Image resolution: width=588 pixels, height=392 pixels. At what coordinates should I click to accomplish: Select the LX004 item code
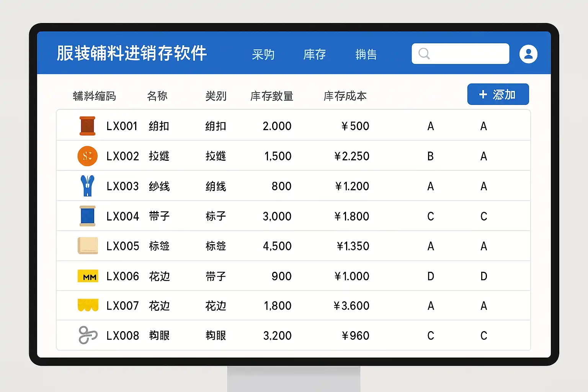click(122, 216)
